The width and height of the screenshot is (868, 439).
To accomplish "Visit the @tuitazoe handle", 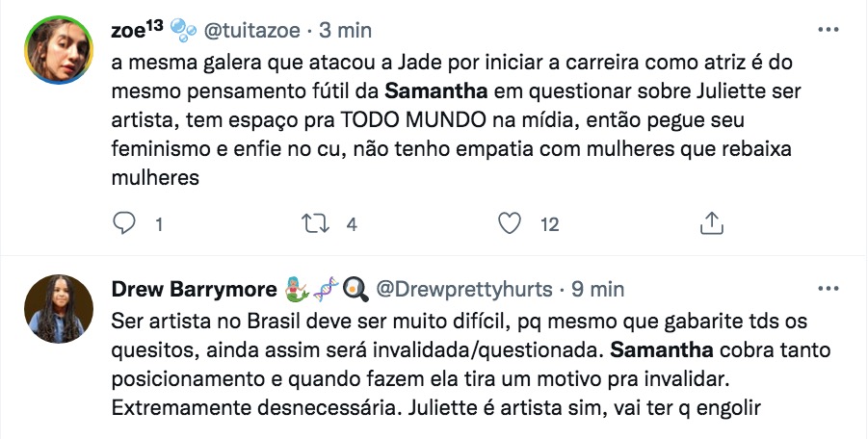I will (248, 30).
